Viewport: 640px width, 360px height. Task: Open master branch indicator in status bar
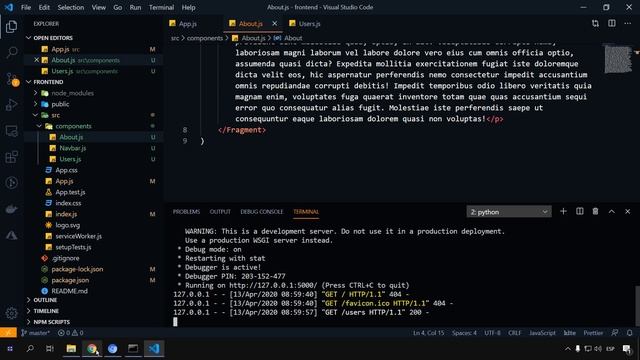coord(35,333)
